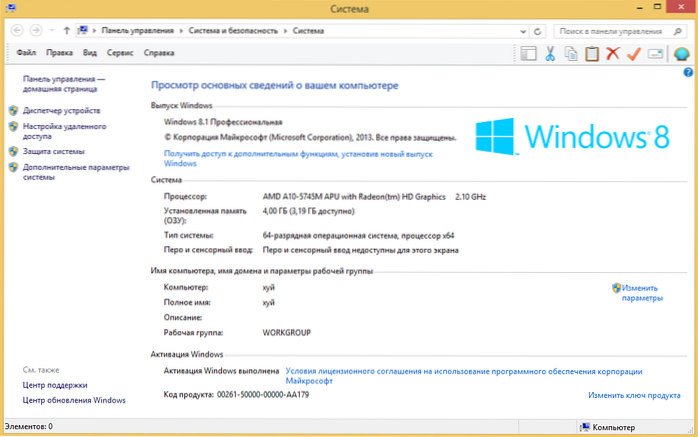
Task: Click the Cut scissors icon in toolbar
Action: pos(549,53)
